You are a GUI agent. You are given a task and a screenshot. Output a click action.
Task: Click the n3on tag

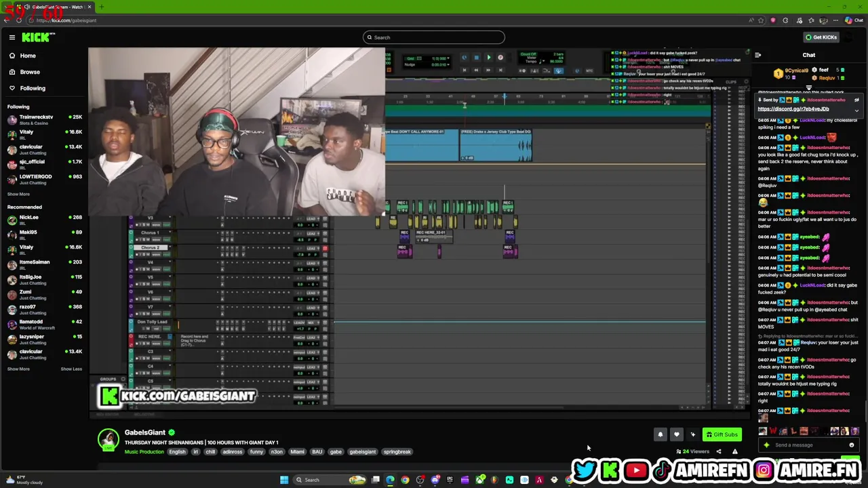point(276,451)
